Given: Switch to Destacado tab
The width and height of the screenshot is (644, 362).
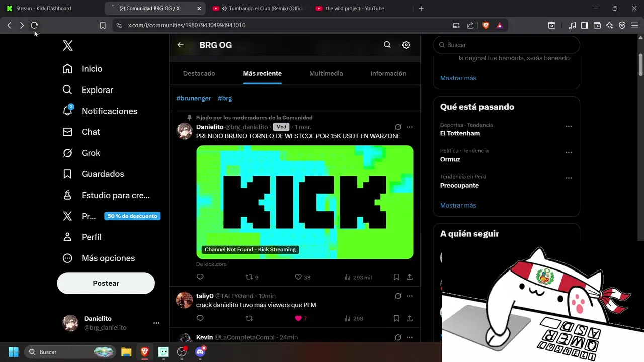Looking at the screenshot, I should 199,73.
